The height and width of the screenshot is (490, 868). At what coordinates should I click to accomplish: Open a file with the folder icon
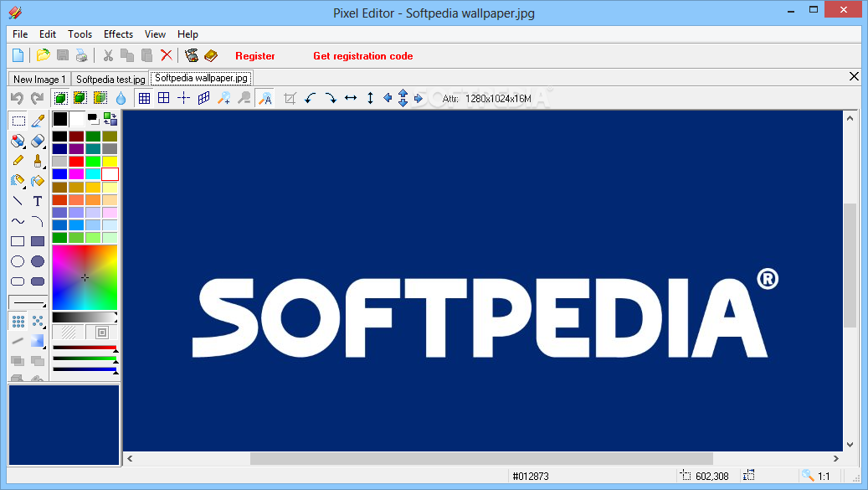pos(44,55)
